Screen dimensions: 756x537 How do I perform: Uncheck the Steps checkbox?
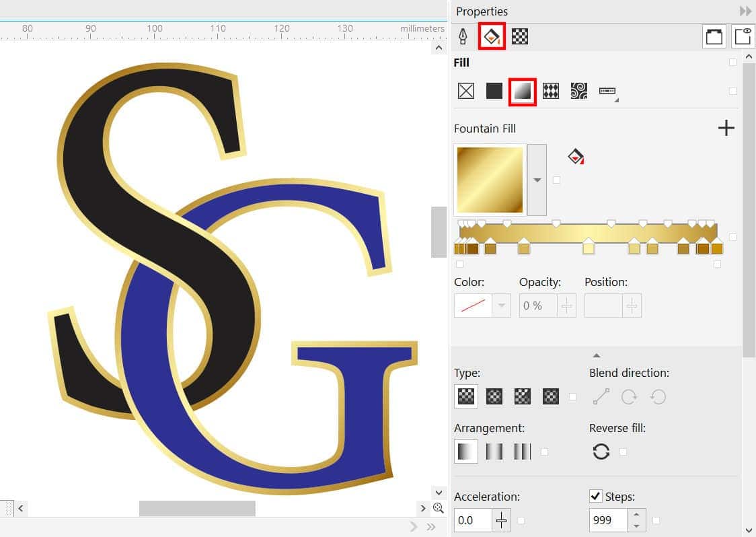[x=595, y=496]
